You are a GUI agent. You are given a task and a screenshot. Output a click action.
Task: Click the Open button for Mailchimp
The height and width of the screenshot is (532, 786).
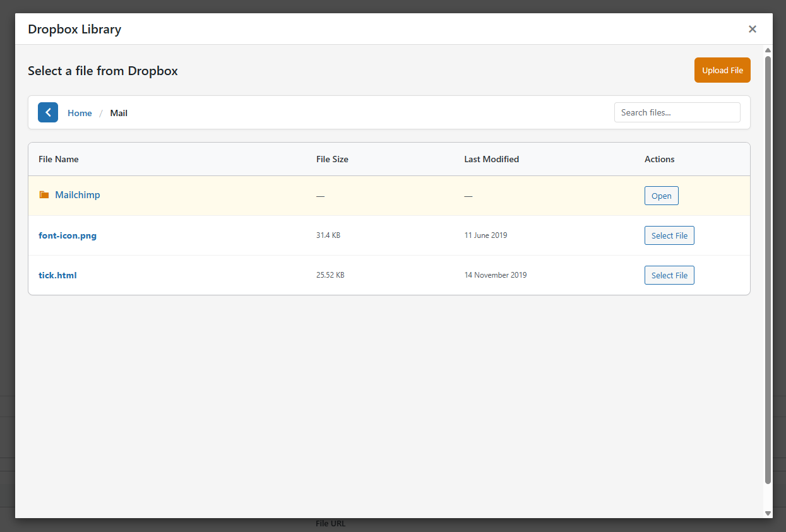pos(661,196)
